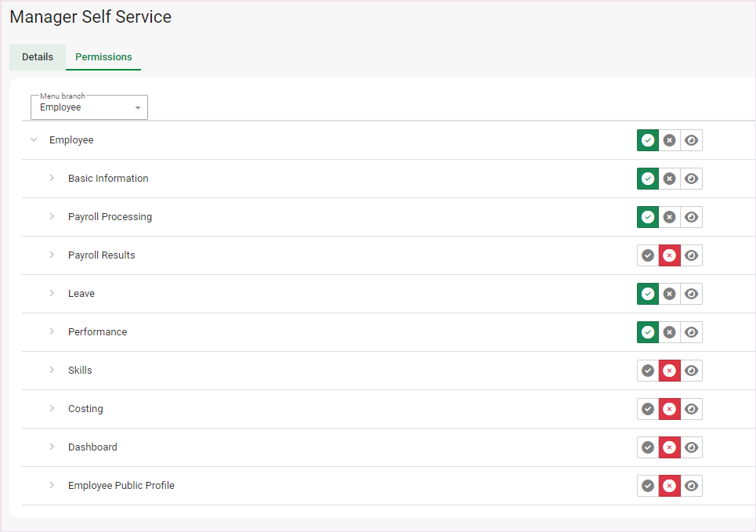Image resolution: width=756 pixels, height=532 pixels.
Task: Expand the Leave branch chevron
Action: tap(52, 294)
